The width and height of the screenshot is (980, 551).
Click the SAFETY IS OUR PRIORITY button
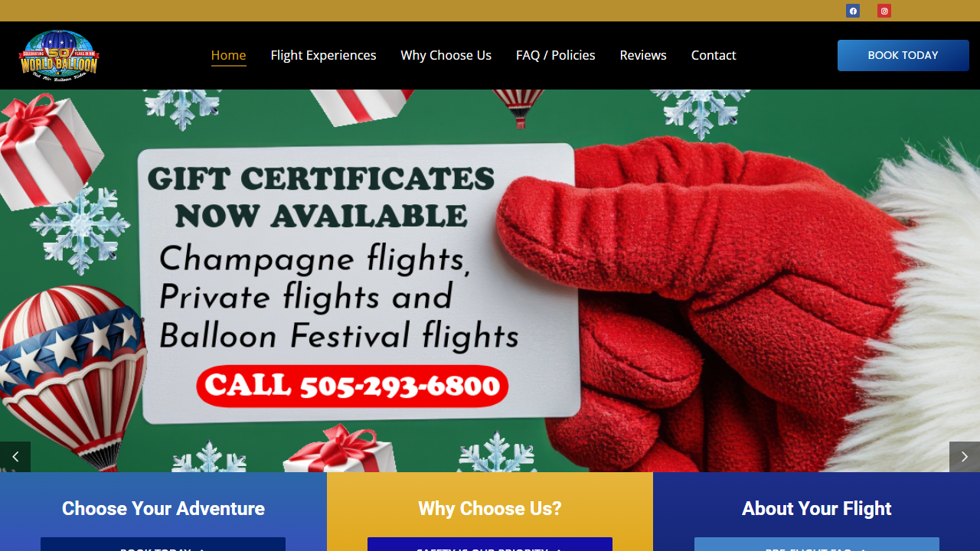tap(490, 545)
